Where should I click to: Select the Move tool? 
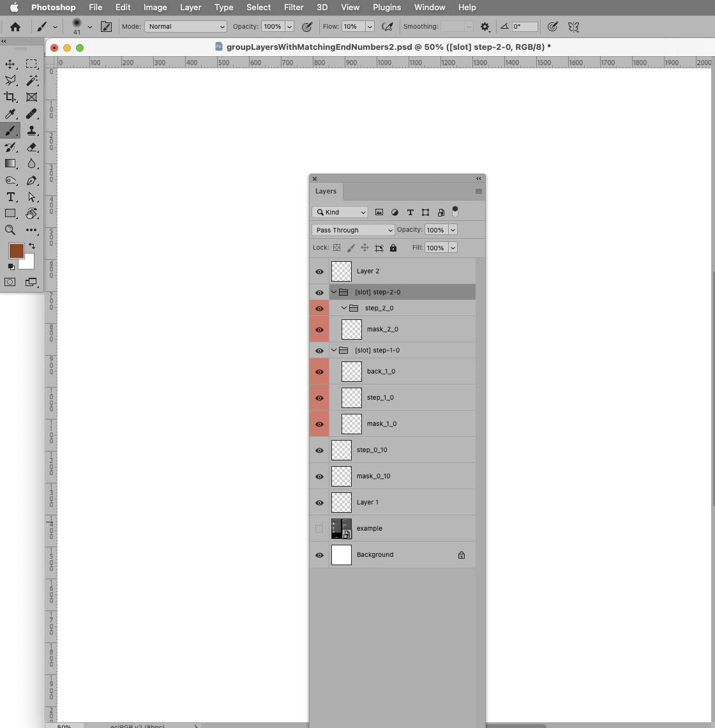click(x=10, y=63)
